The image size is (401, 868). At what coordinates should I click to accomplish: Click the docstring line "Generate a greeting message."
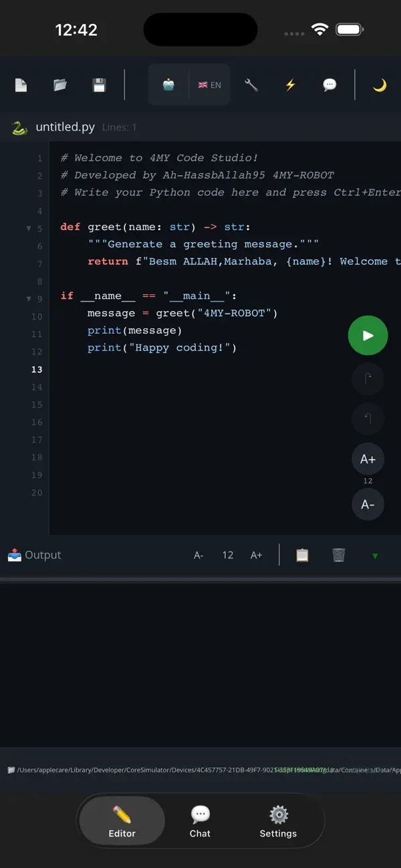click(203, 244)
